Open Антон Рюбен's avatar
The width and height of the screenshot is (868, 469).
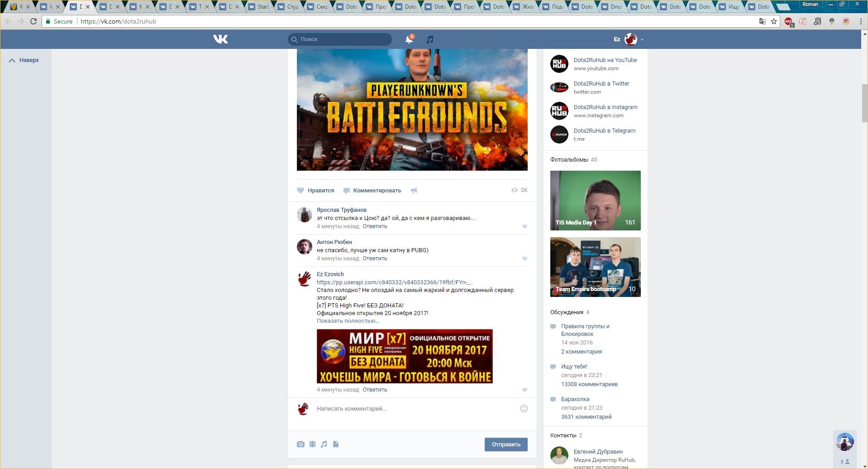tap(305, 247)
